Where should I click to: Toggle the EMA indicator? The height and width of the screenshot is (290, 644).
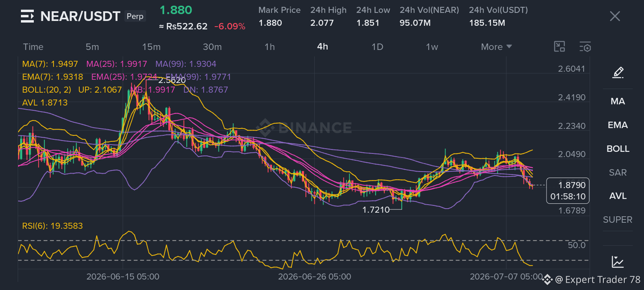pyautogui.click(x=618, y=125)
